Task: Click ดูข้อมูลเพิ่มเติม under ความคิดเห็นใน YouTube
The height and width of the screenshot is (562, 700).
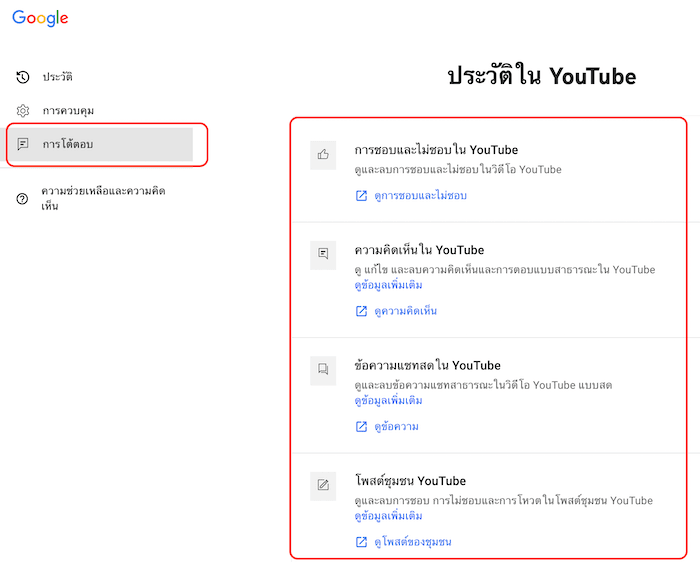Action: pyautogui.click(x=388, y=285)
